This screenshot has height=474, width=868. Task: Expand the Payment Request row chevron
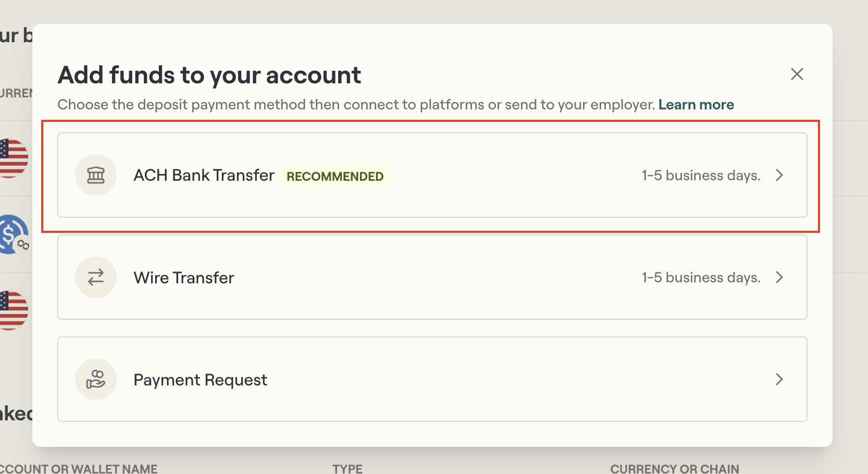pyautogui.click(x=779, y=379)
